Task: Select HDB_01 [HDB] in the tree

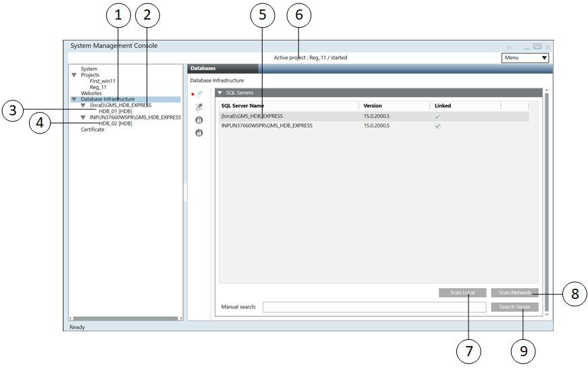Action: (115, 111)
